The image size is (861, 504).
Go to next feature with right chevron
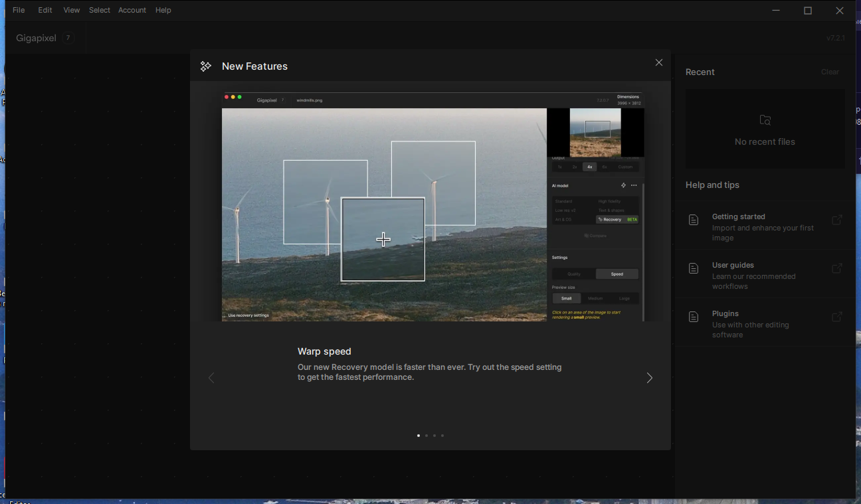[649, 378]
